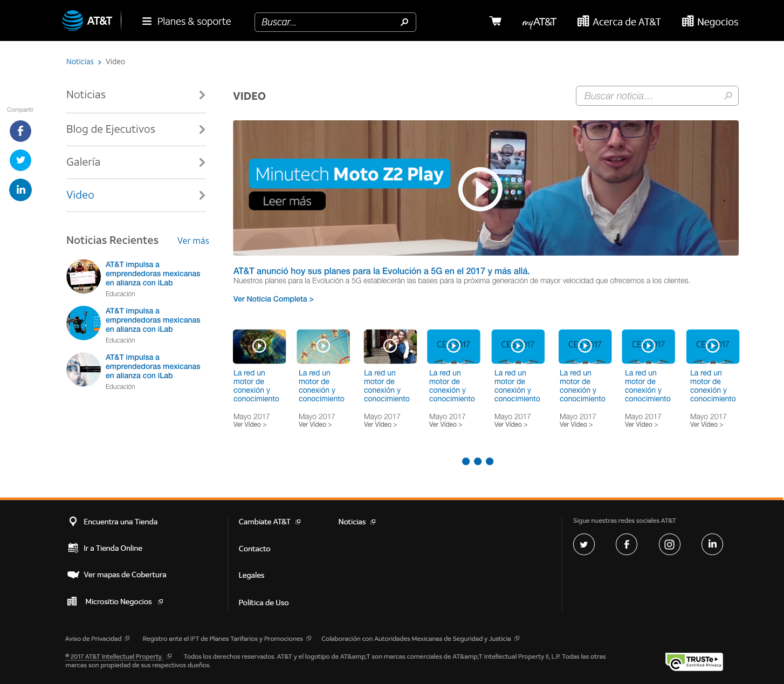Image resolution: width=784 pixels, height=684 pixels.
Task: Play the Minutech Moto Z2 Play video
Action: [x=480, y=189]
